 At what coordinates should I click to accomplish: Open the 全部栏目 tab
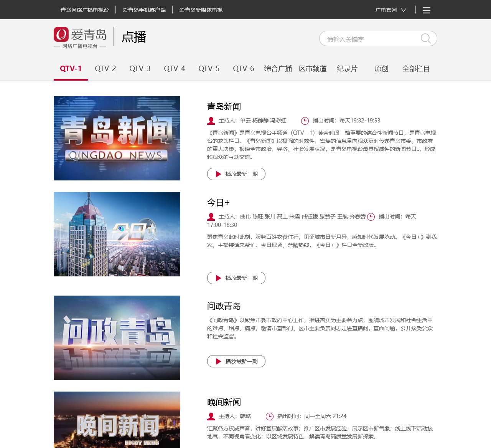tap(416, 69)
